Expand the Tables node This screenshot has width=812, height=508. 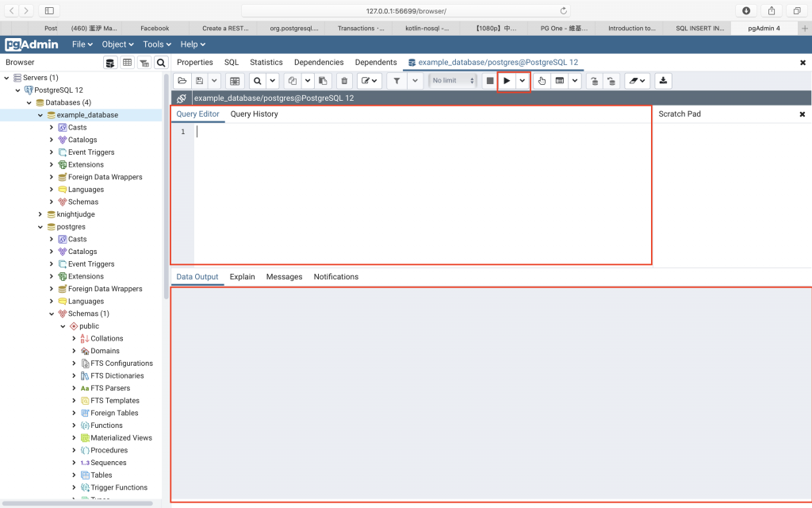pos(75,475)
